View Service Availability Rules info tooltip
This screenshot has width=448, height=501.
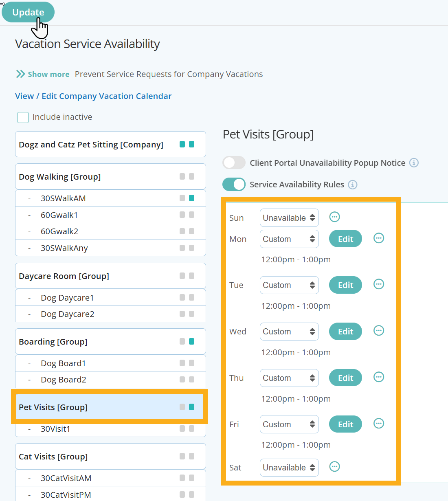[353, 185]
